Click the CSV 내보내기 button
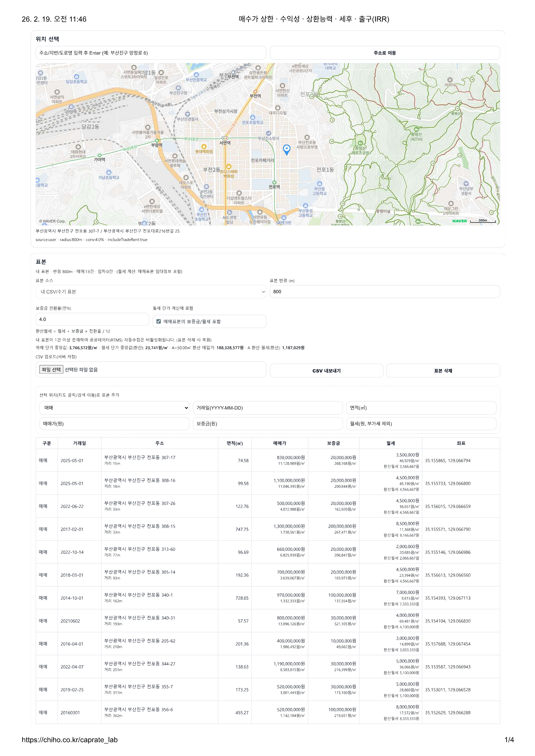Image resolution: width=535 pixels, height=756 pixels. tap(326, 371)
